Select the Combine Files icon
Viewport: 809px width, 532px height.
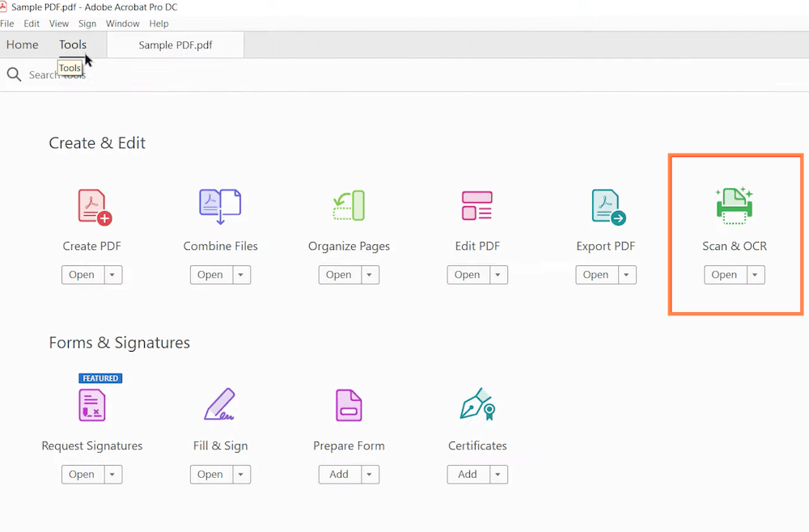point(220,206)
